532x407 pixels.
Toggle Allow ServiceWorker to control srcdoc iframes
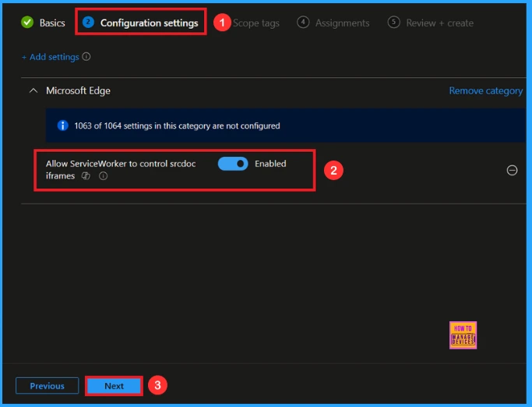(233, 164)
